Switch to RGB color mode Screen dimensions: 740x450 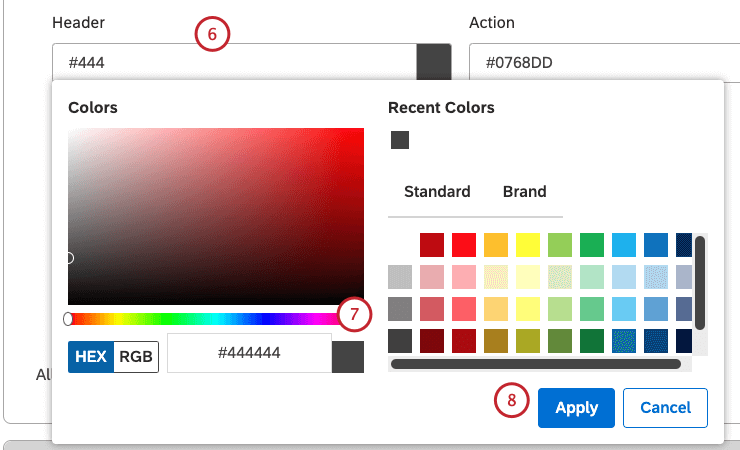click(x=136, y=356)
